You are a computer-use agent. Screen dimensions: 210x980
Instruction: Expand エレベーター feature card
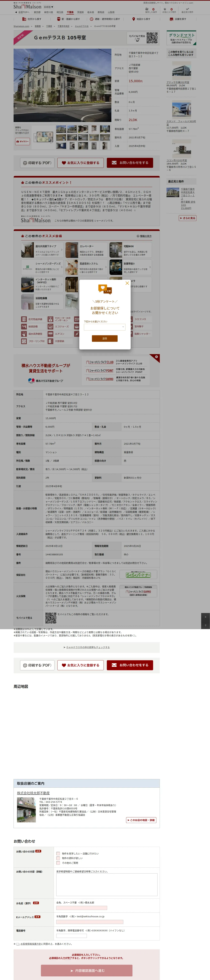click(87, 250)
